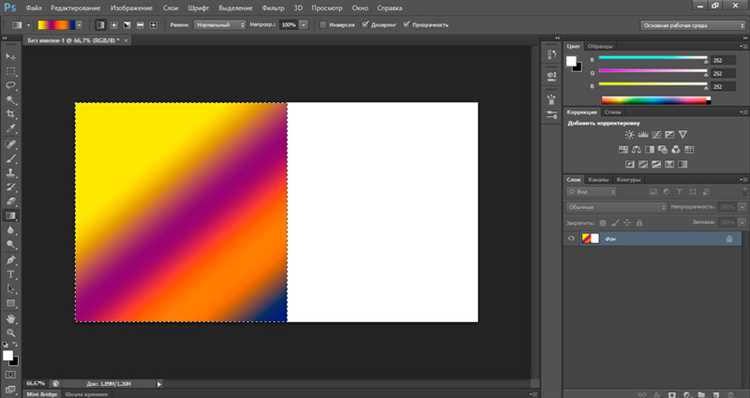Toggle lock all padlock icon
This screenshot has height=398, width=750.
[639, 223]
